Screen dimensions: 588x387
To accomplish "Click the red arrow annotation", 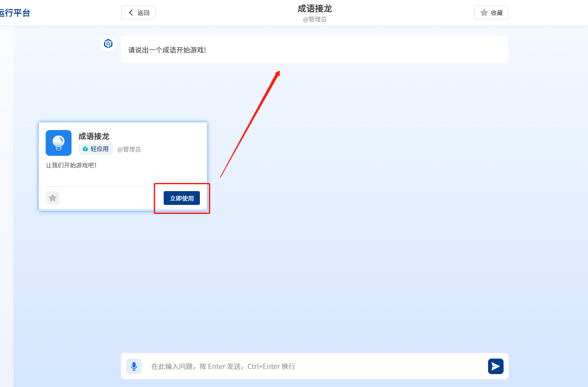I will click(250, 124).
